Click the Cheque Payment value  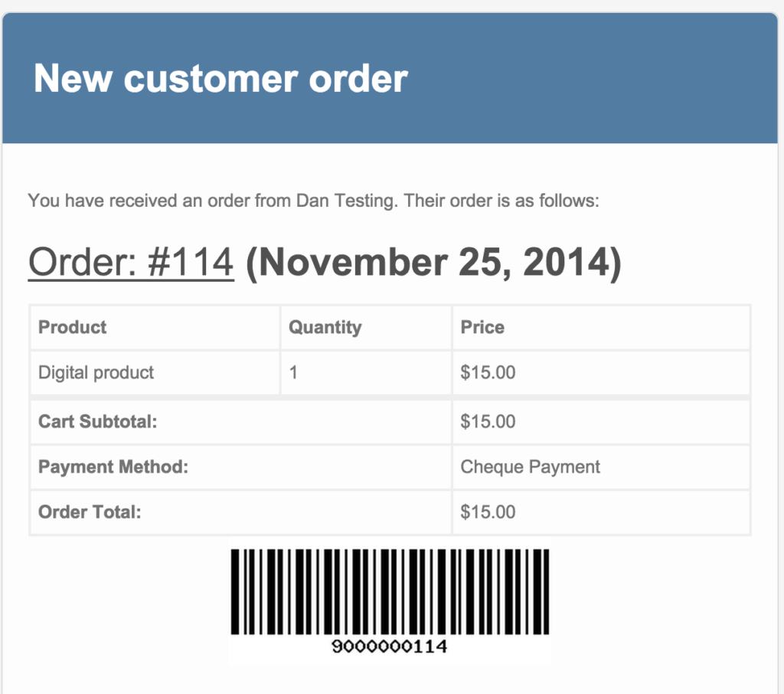point(530,466)
